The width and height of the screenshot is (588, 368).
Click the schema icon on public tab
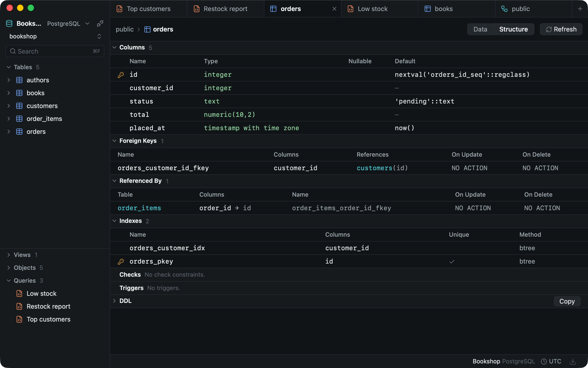504,9
